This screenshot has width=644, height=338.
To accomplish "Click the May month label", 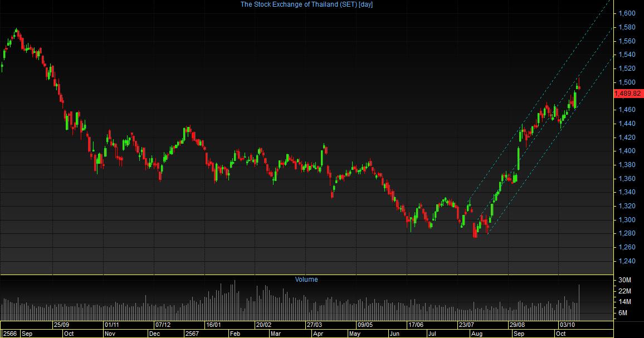I will click(355, 334).
